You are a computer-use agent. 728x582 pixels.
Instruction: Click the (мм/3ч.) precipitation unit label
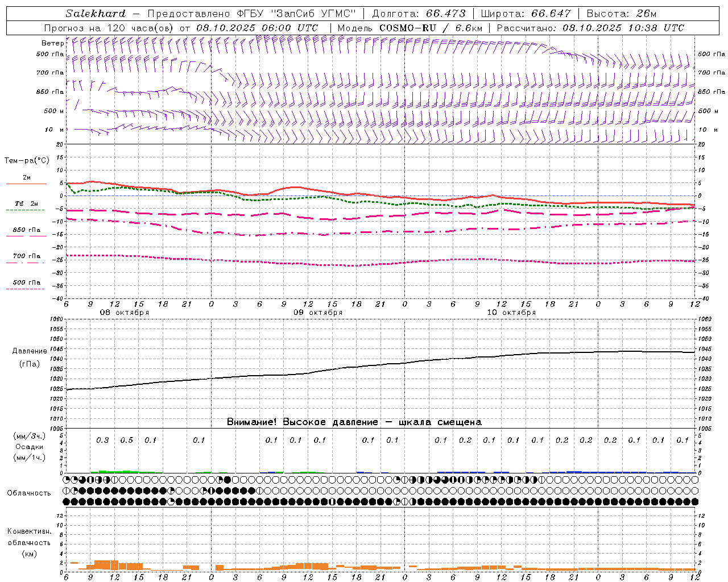click(x=30, y=436)
